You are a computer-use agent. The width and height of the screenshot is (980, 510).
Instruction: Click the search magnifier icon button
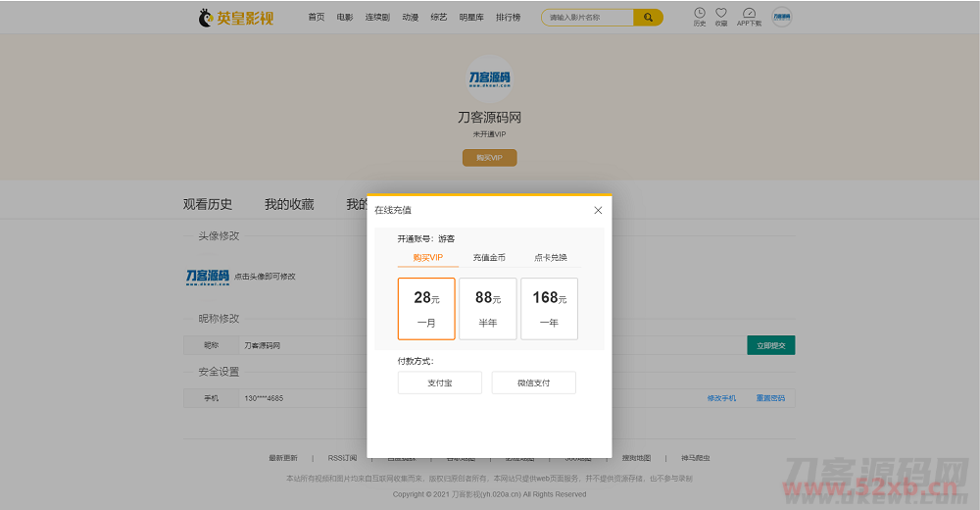click(648, 18)
